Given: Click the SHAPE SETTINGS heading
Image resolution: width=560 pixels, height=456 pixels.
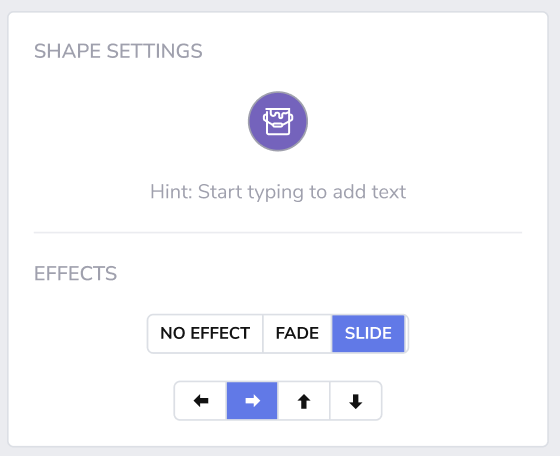Looking at the screenshot, I should [118, 51].
